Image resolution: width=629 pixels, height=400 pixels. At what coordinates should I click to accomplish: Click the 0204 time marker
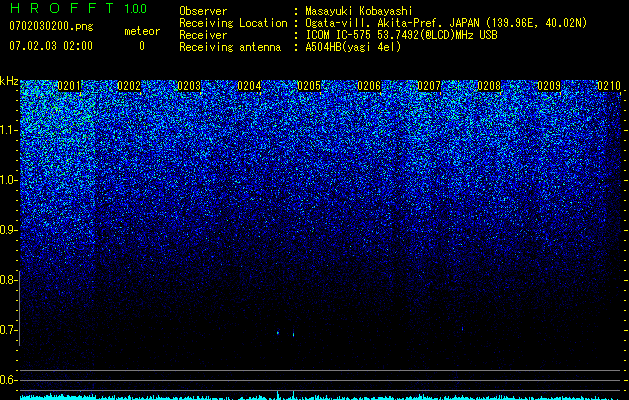click(x=249, y=86)
